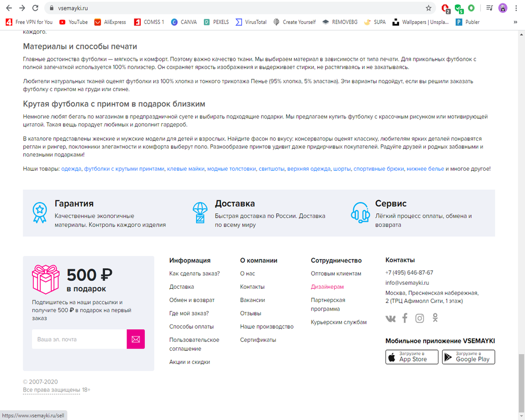The width and height of the screenshot is (525, 420).
Task: Open the AliExpress bookmark
Action: [110, 22]
